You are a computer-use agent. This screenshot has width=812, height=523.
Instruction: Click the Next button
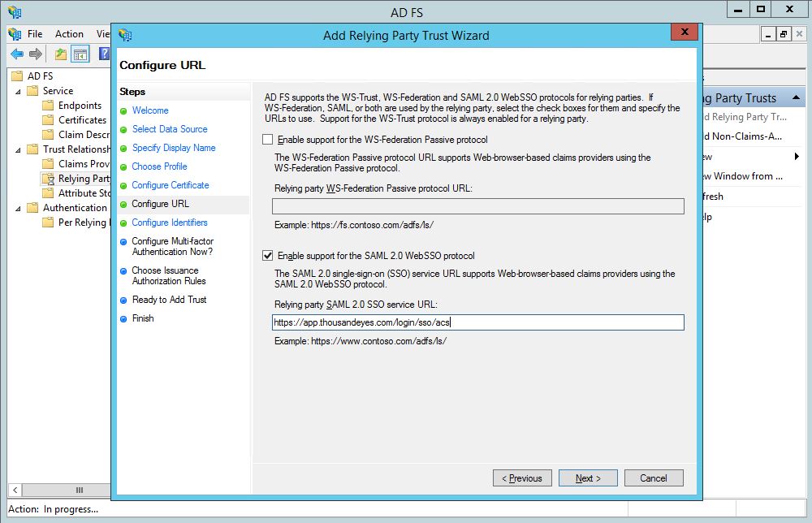point(588,478)
